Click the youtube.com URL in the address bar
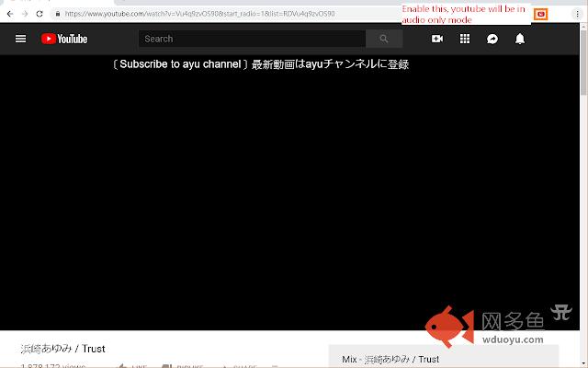Viewport: 588px width, 368px height. click(x=199, y=14)
